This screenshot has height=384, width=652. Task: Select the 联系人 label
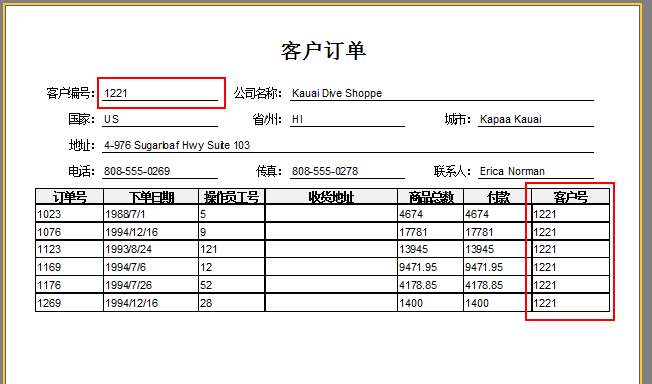tap(452, 171)
